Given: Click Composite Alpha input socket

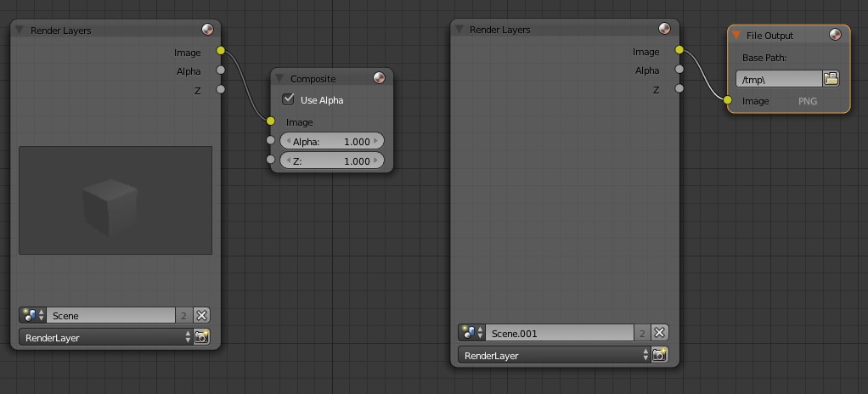Looking at the screenshot, I should coord(270,140).
